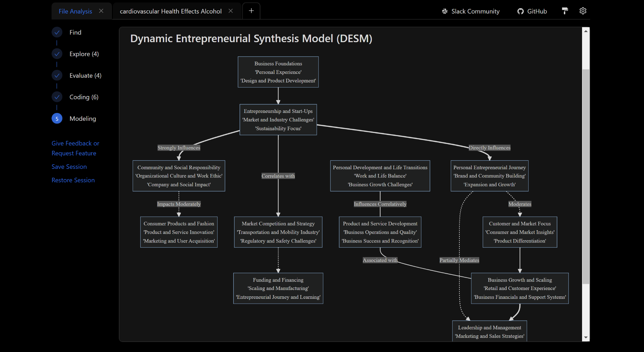Click the Funding and Financing node
This screenshot has width=644, height=352.
pos(278,288)
